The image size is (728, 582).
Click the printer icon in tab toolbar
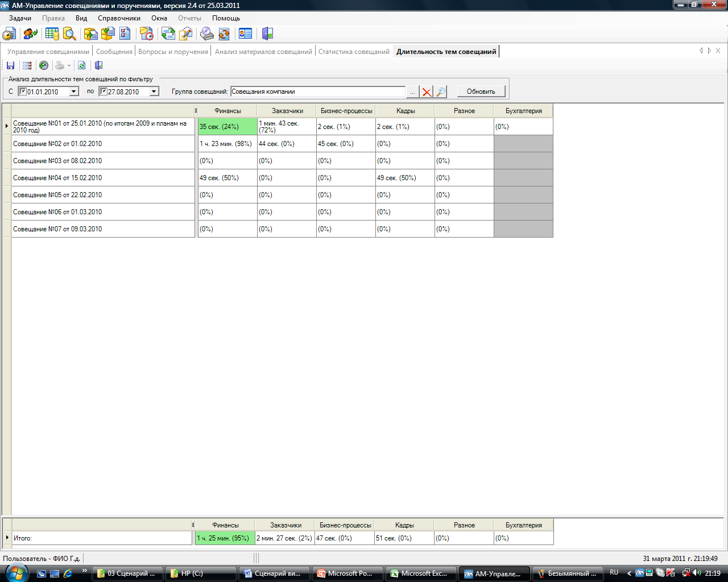pyautogui.click(x=60, y=65)
